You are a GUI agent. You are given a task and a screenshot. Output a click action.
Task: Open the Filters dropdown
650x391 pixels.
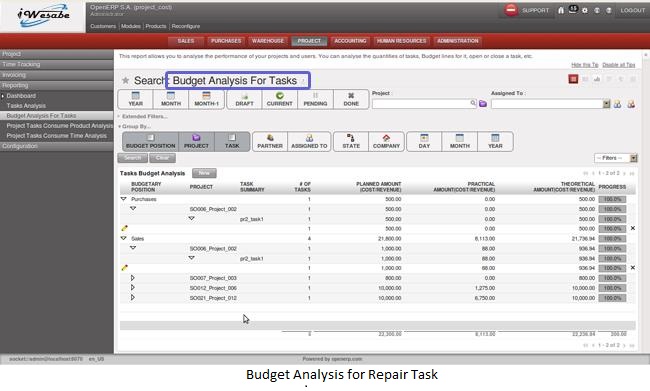(x=616, y=158)
